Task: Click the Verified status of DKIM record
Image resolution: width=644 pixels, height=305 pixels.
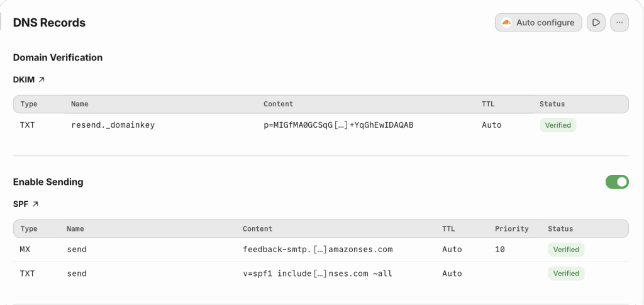Action: [558, 125]
